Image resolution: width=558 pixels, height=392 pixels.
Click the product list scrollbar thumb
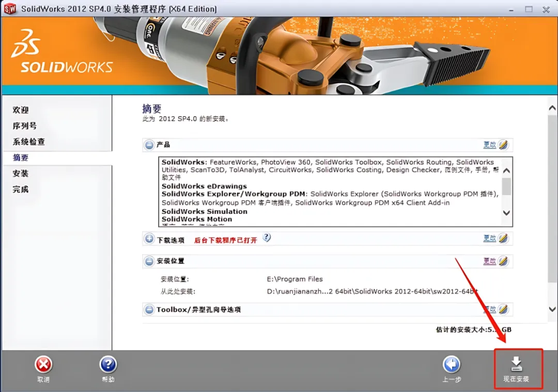pyautogui.click(x=506, y=187)
